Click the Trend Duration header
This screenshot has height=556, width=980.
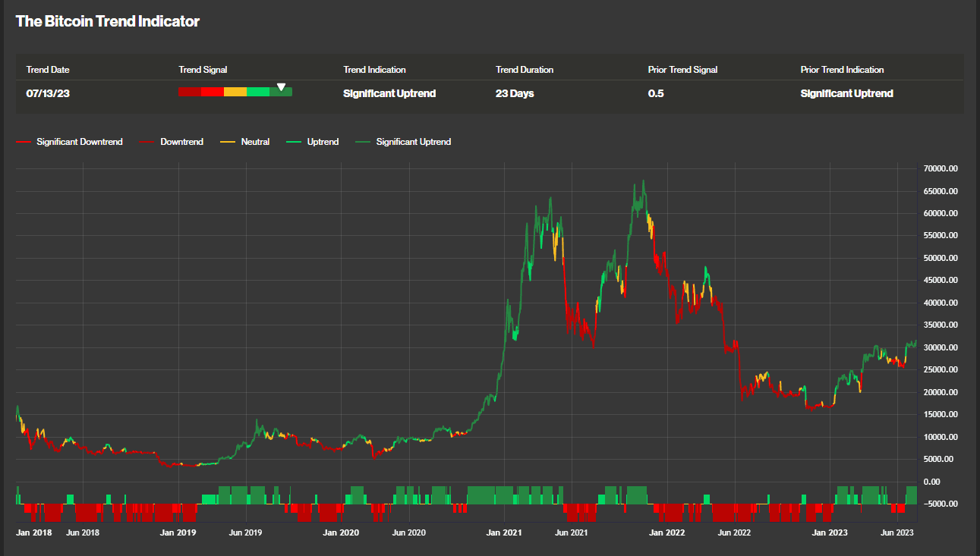[x=525, y=70]
